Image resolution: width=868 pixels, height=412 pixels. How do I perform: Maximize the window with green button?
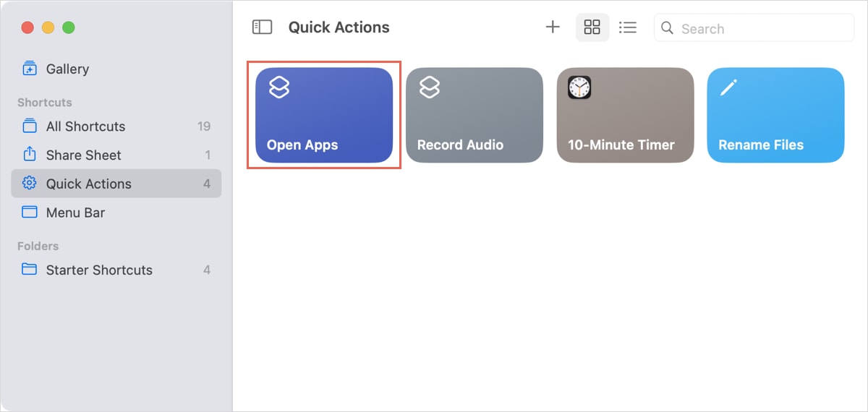tap(68, 27)
